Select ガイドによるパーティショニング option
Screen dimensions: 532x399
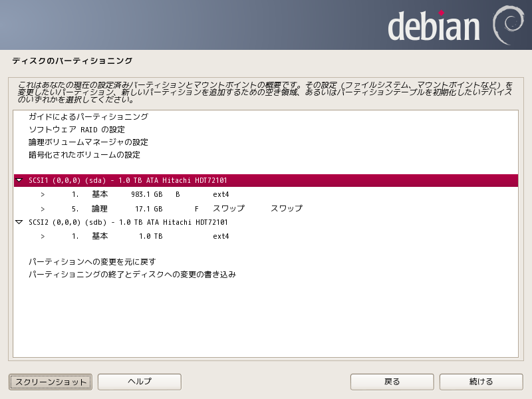point(88,117)
